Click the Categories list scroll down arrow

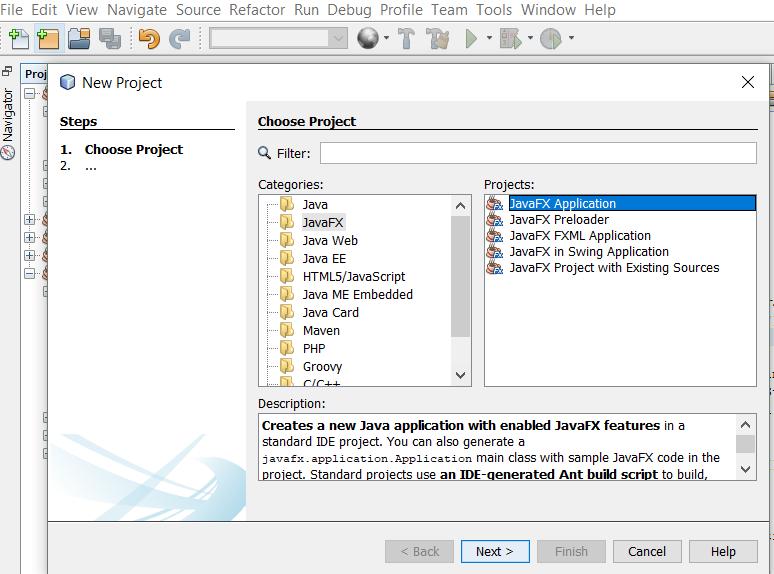pos(461,375)
